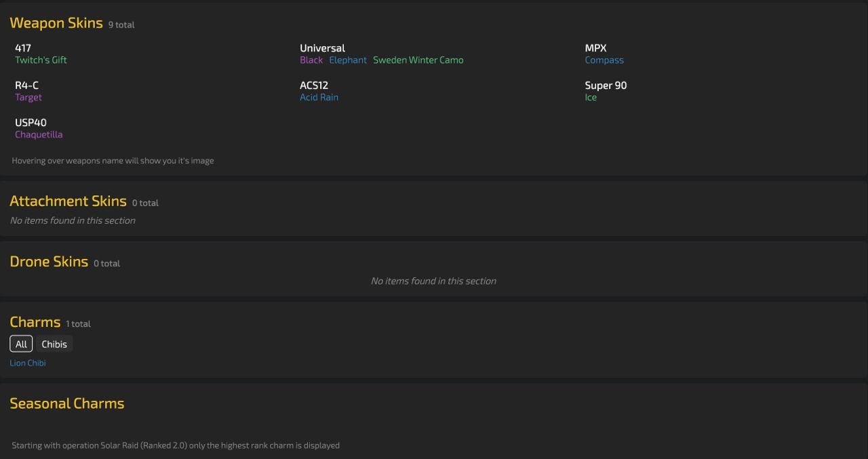
Task: Open the Sweden Winter Camo skin
Action: [418, 60]
